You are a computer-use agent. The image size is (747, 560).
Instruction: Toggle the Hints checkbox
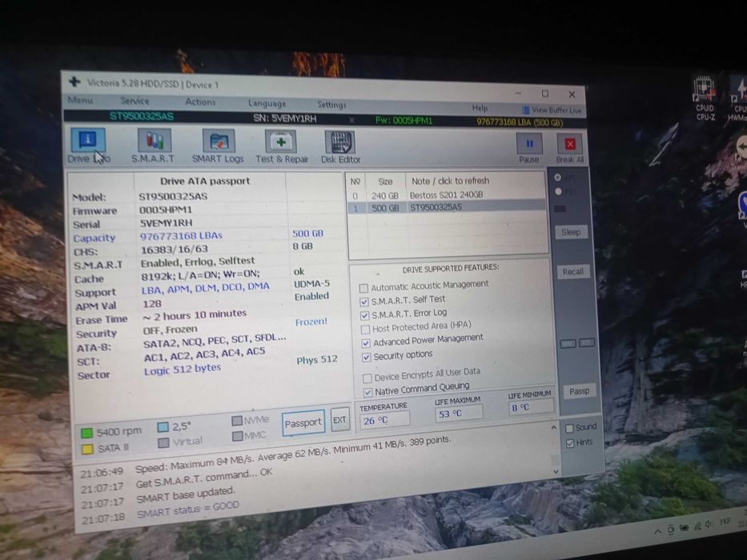click(x=570, y=443)
